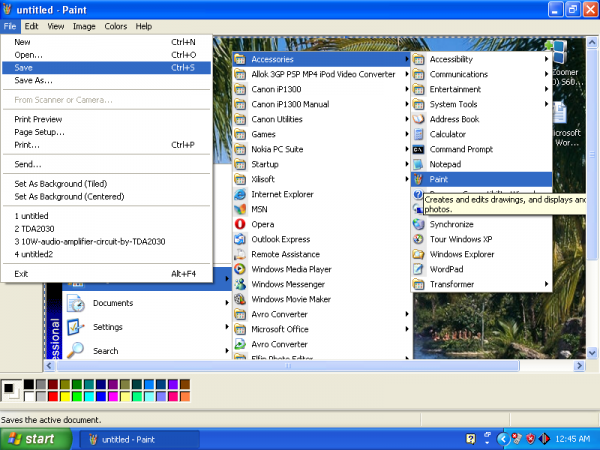
Task: Expand the Accessibility submenu arrow
Action: click(x=546, y=59)
